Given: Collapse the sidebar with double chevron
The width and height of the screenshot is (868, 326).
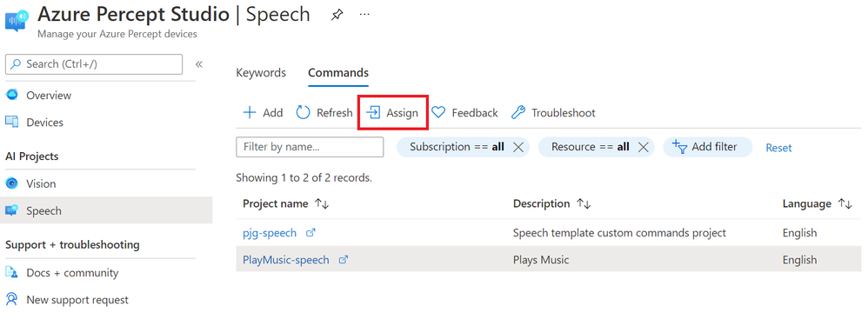Looking at the screenshot, I should tap(198, 64).
